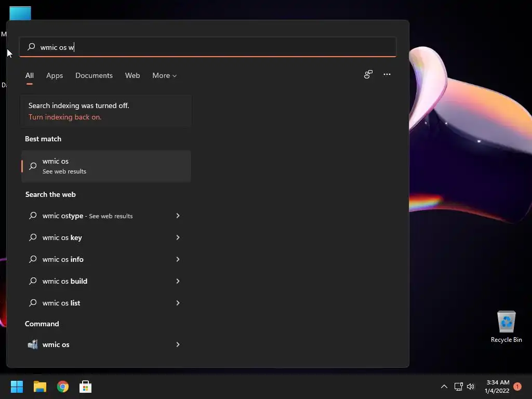Show hidden system tray icons

point(444,387)
